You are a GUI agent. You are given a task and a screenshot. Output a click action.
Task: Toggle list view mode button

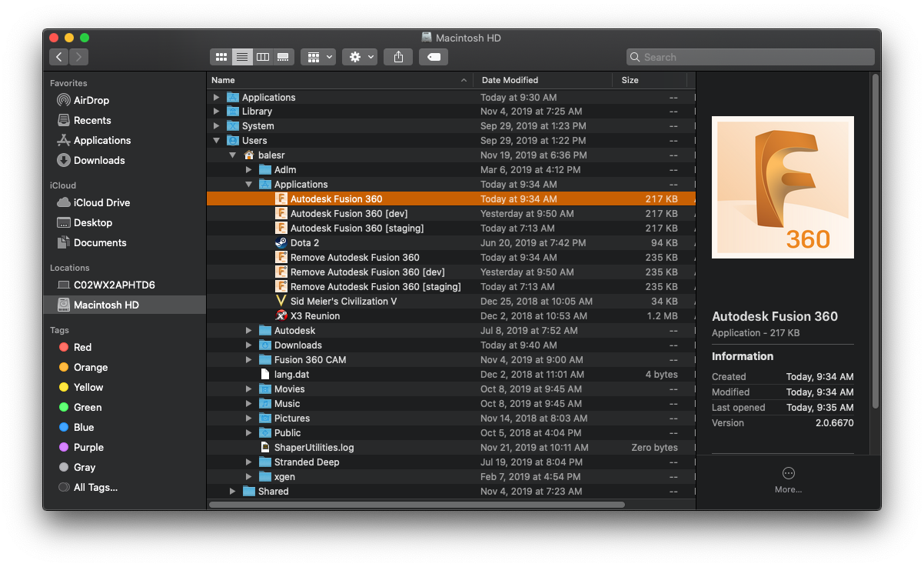242,57
